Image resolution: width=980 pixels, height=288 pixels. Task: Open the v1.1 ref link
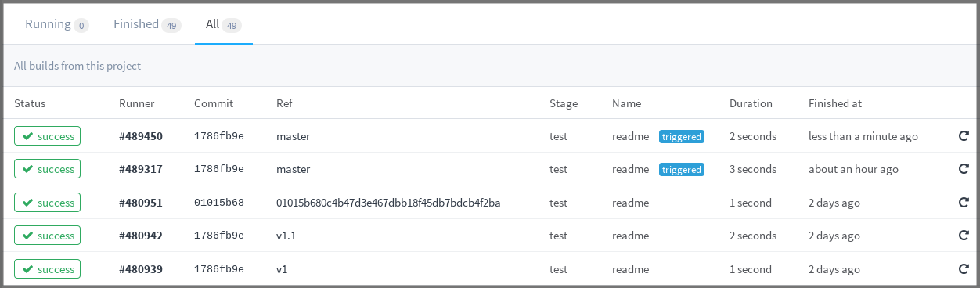click(x=287, y=236)
